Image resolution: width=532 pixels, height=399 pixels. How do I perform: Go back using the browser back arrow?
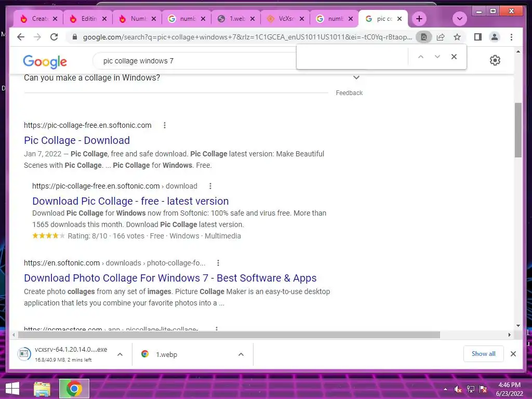click(x=21, y=37)
